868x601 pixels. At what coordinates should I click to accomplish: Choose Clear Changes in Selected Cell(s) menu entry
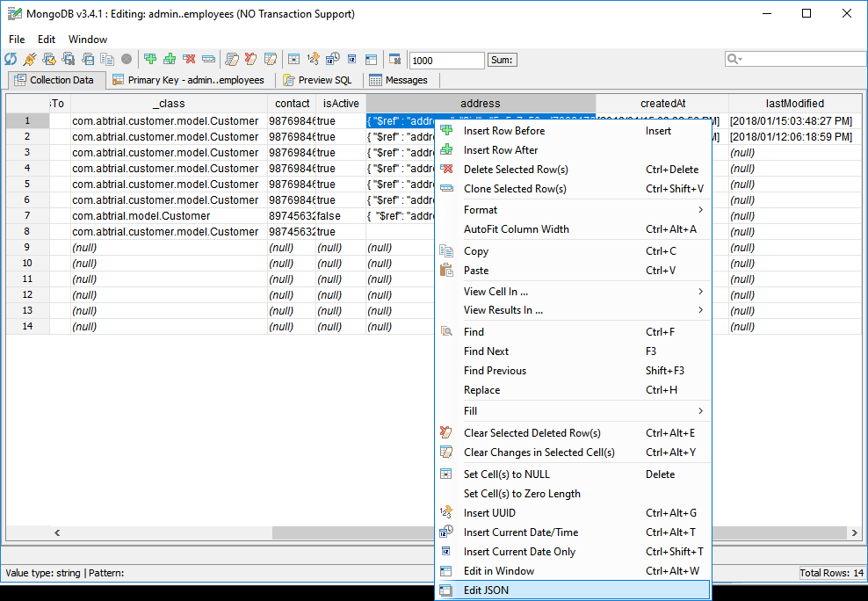pyautogui.click(x=575, y=453)
